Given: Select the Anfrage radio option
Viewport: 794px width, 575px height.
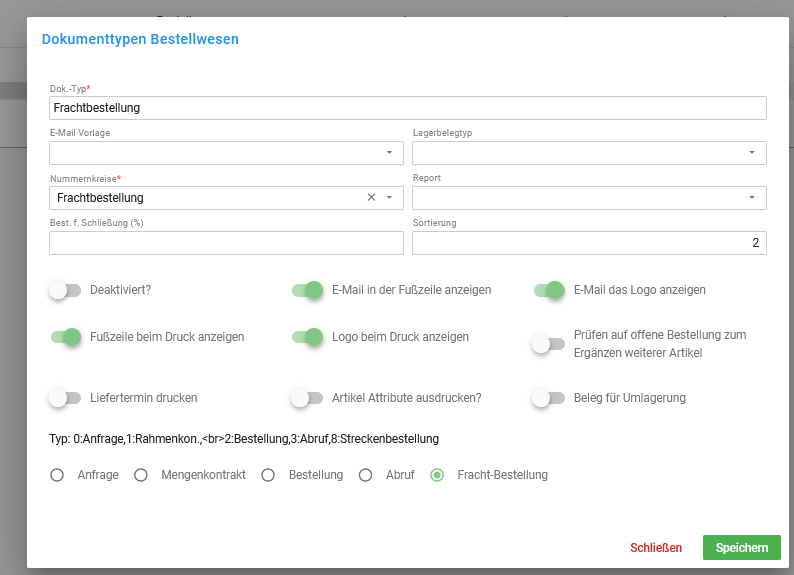Looking at the screenshot, I should [57, 475].
